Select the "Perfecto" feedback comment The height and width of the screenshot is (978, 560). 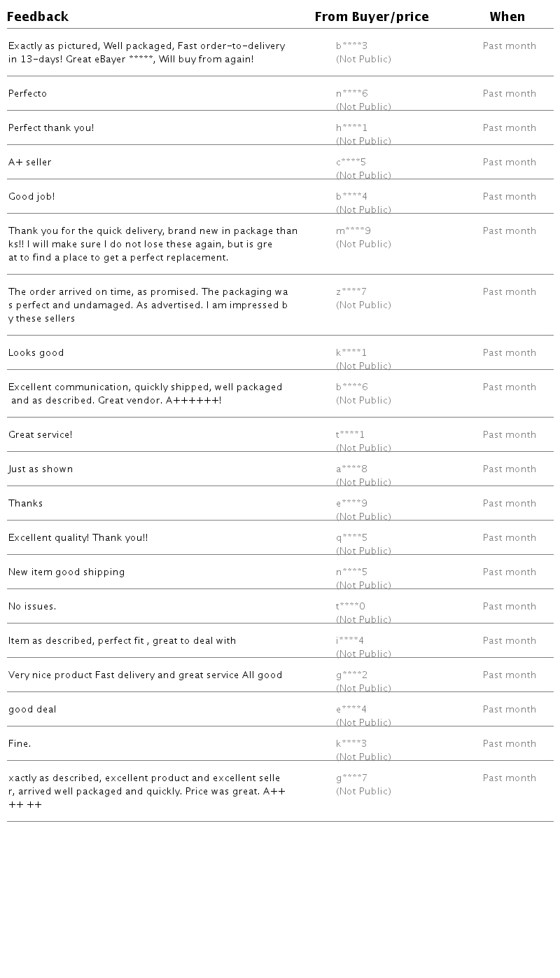click(x=28, y=94)
